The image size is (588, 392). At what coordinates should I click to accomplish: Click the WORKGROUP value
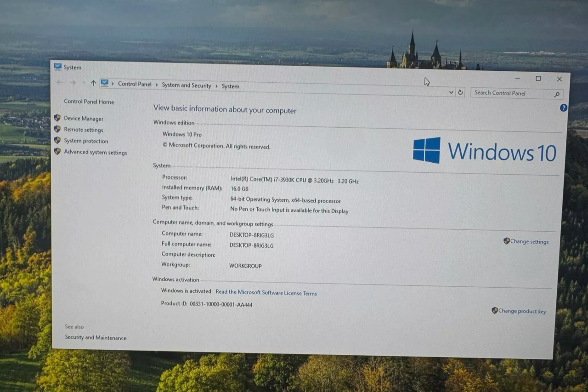[245, 266]
